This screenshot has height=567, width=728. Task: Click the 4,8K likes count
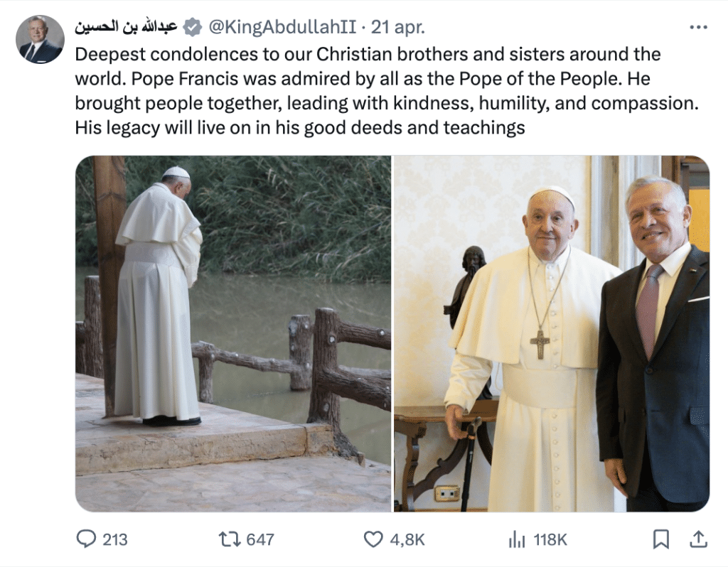(407, 540)
